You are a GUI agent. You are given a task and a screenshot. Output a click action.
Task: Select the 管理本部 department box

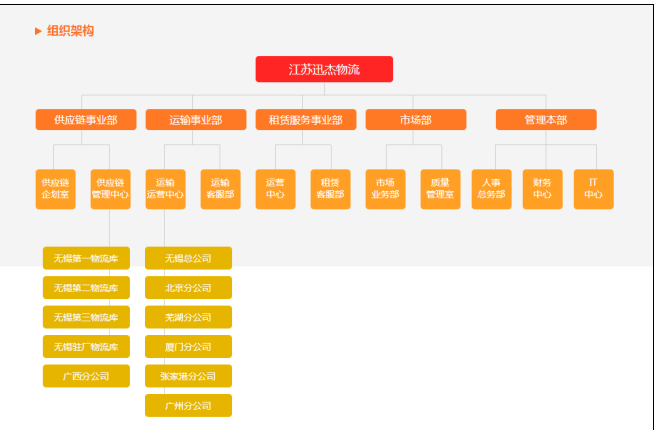pos(546,120)
